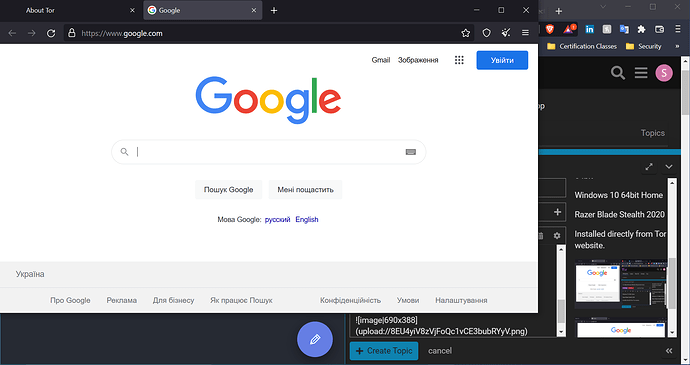Collapse the composer with the down chevron

coord(669,166)
